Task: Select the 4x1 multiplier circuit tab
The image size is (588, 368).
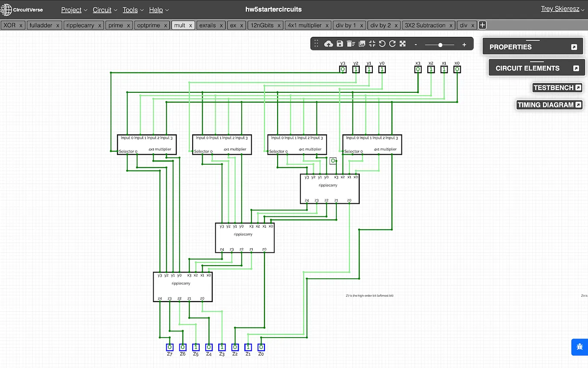Action: click(x=304, y=25)
